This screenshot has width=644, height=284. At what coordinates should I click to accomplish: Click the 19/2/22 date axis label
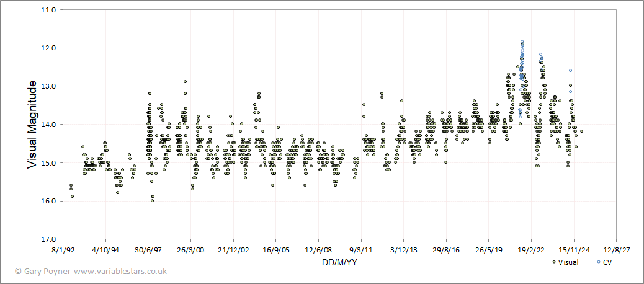coord(531,249)
